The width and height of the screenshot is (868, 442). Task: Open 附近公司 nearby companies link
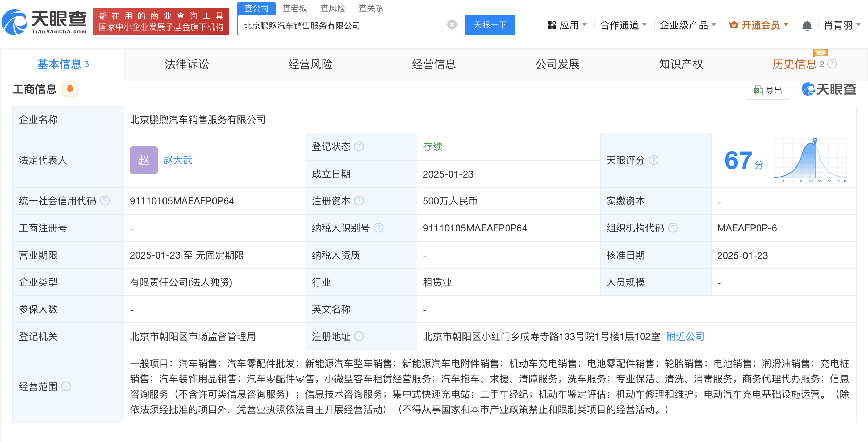[x=685, y=336]
